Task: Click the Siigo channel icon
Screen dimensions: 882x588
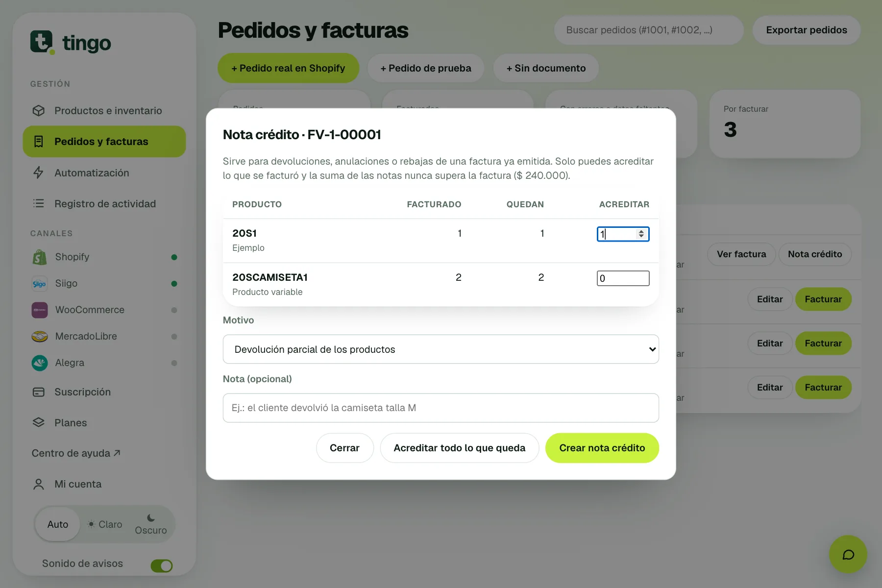Action: pyautogui.click(x=40, y=283)
